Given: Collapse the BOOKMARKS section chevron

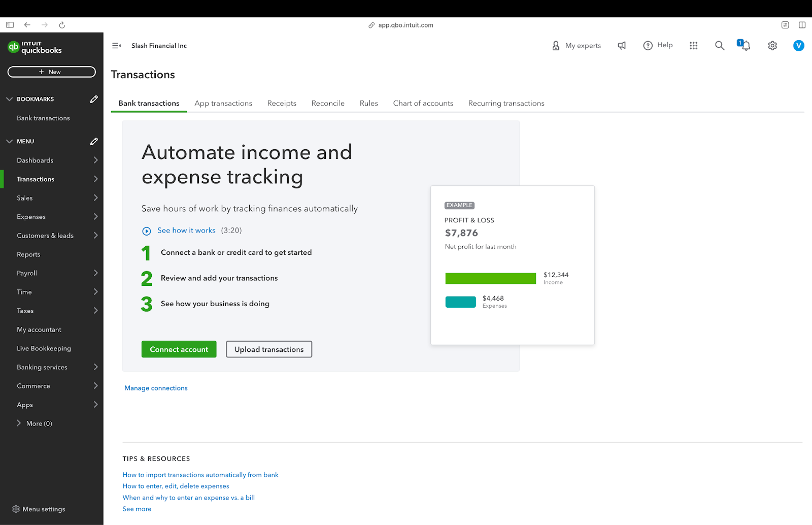Looking at the screenshot, I should click(x=9, y=99).
